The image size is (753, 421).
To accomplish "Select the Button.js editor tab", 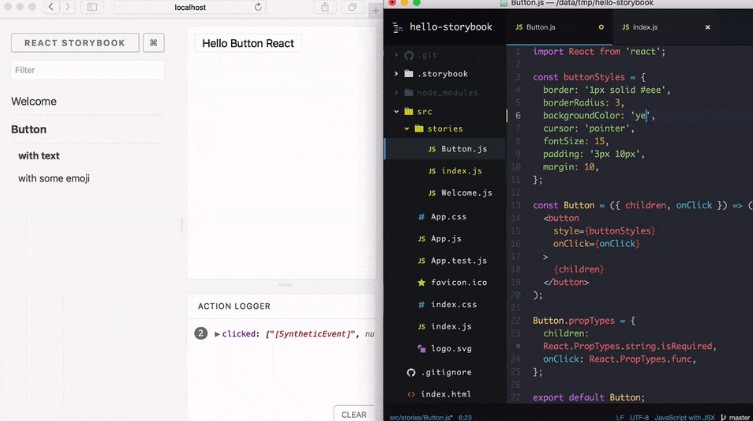I will [x=540, y=27].
